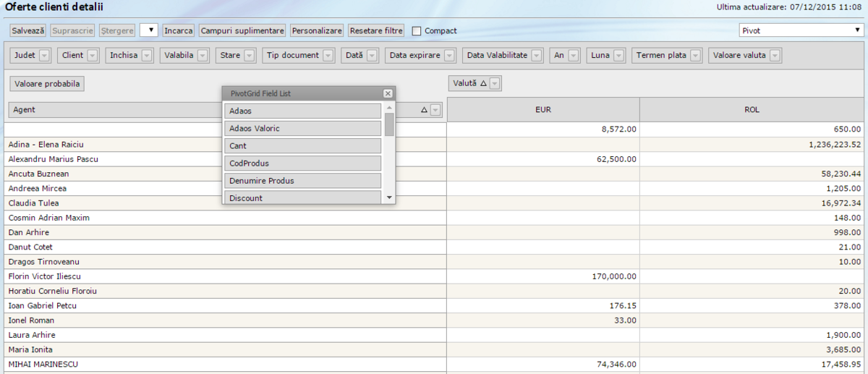Image resolution: width=868 pixels, height=374 pixels.
Task: Click the Stare field filter icon
Action: [250, 56]
